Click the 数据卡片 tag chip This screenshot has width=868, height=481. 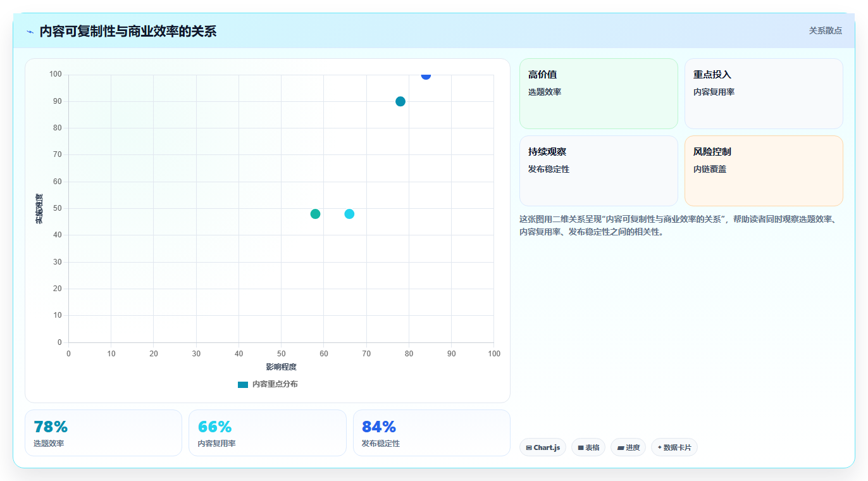point(674,447)
